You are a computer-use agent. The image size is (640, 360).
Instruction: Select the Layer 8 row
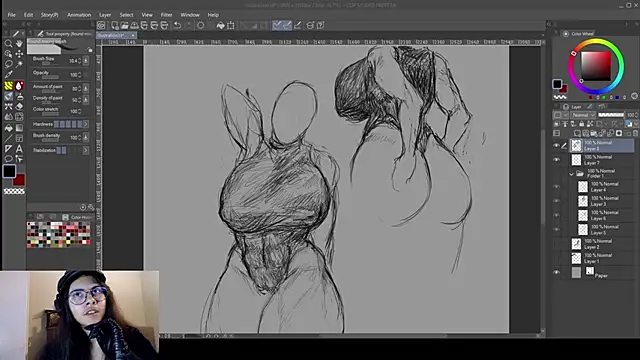(602, 146)
